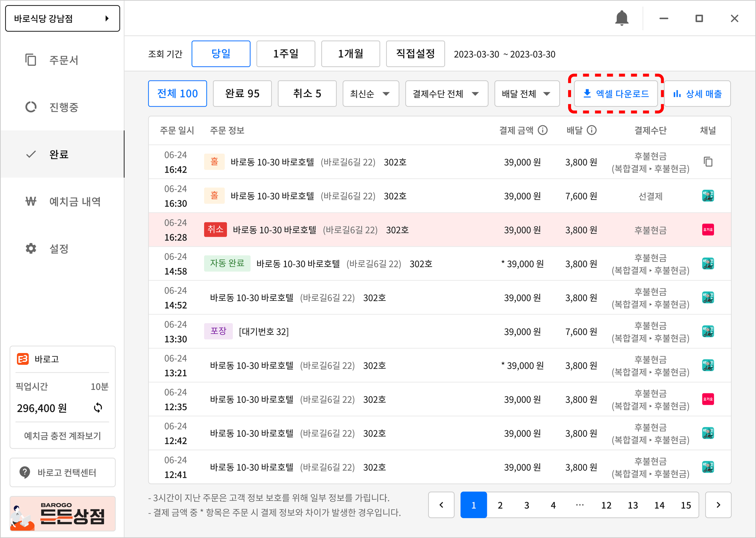Image resolution: width=756 pixels, height=538 pixels.
Task: Open the notification bell
Action: click(622, 18)
